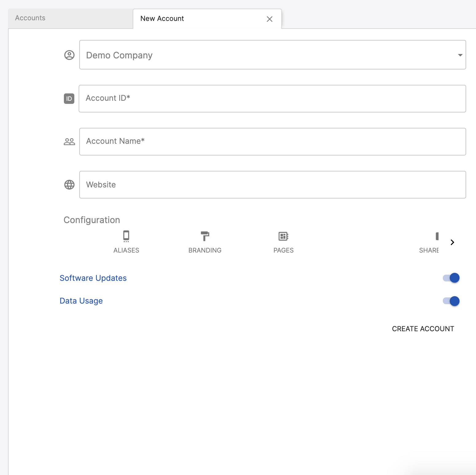
Task: Switch to the Accounts tab
Action: click(x=70, y=18)
